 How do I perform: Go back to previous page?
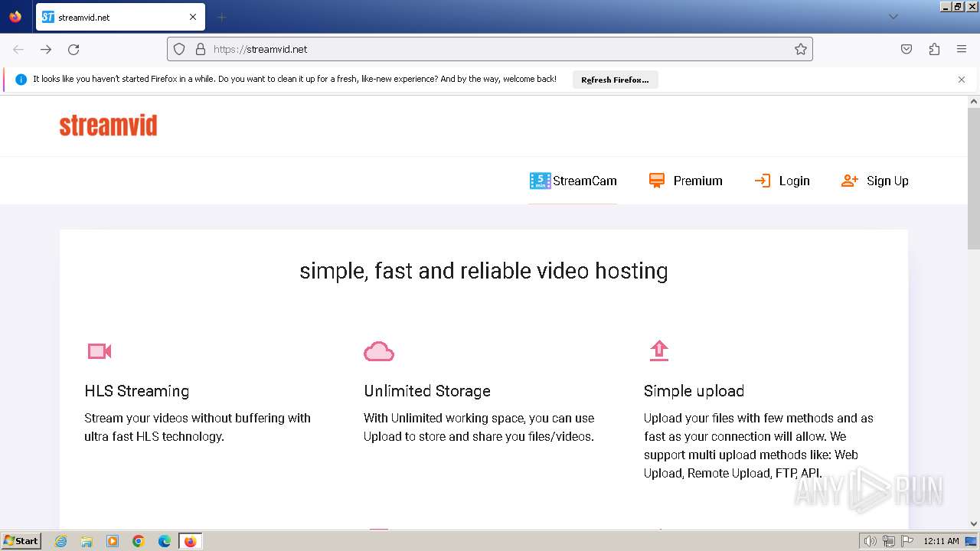(x=18, y=49)
